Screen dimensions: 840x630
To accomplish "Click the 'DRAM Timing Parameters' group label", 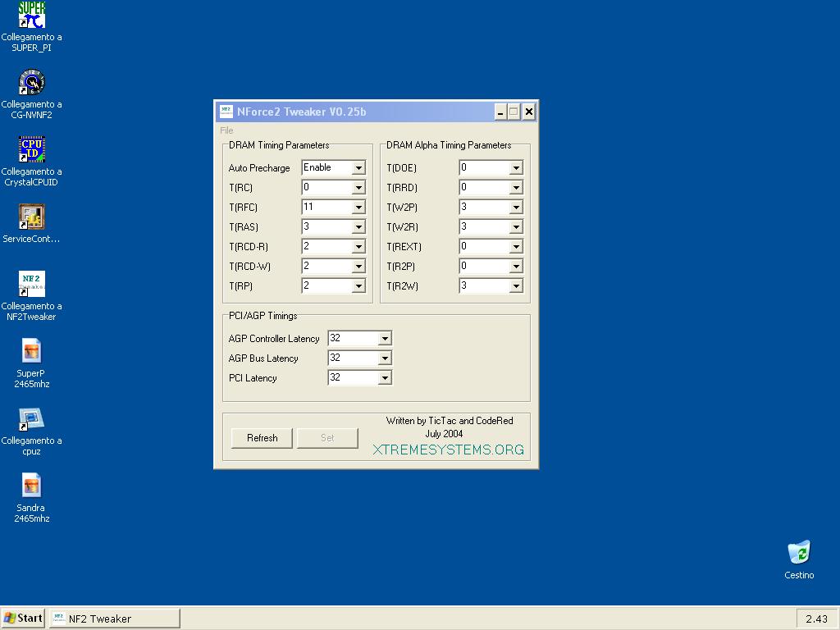I will tap(279, 145).
